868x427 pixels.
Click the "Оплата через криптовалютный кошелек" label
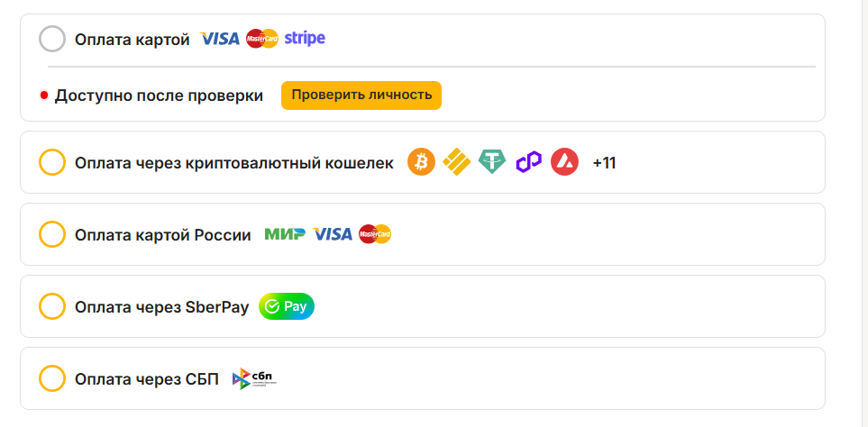click(234, 163)
